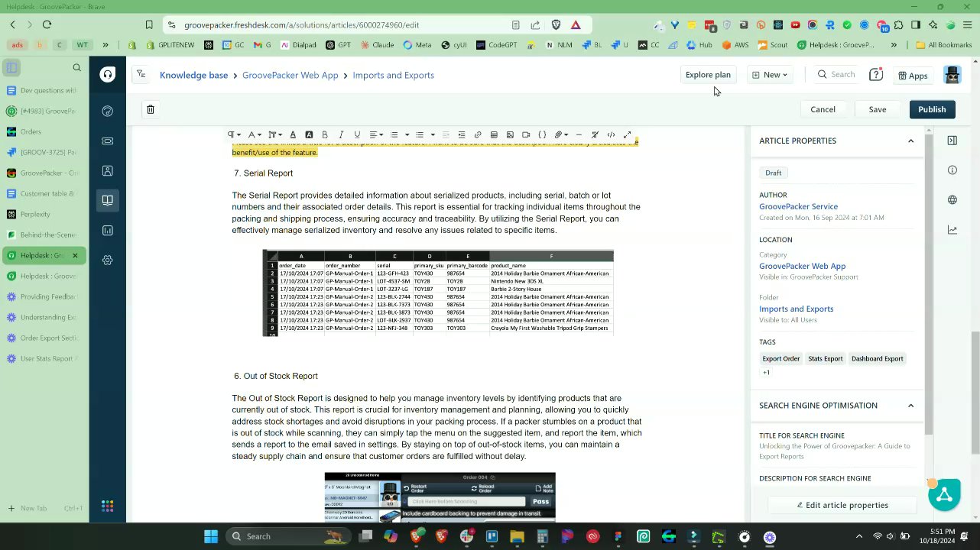Click the Serial Report spreadsheet image

(438, 293)
